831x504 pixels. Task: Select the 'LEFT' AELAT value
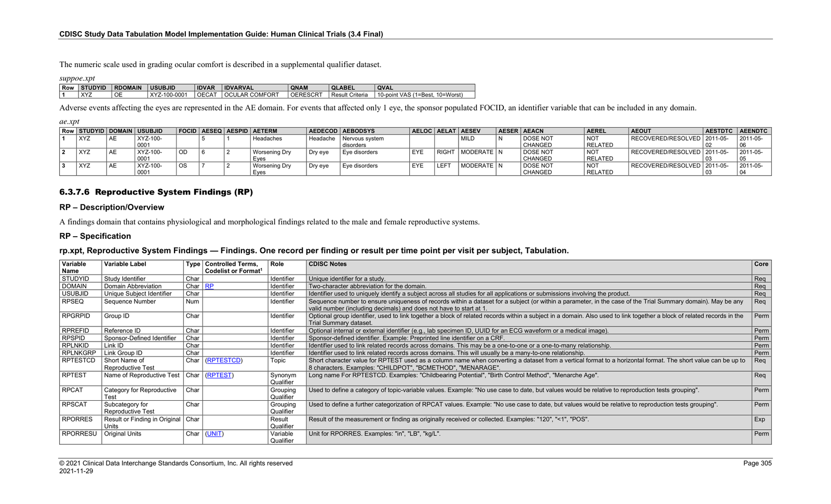pyautogui.click(x=444, y=166)
